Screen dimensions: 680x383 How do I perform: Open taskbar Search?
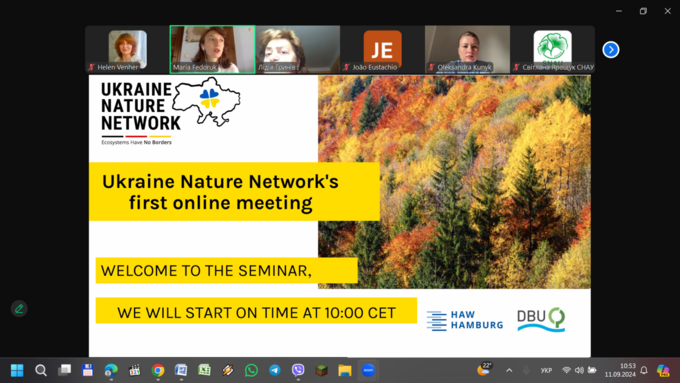(41, 370)
